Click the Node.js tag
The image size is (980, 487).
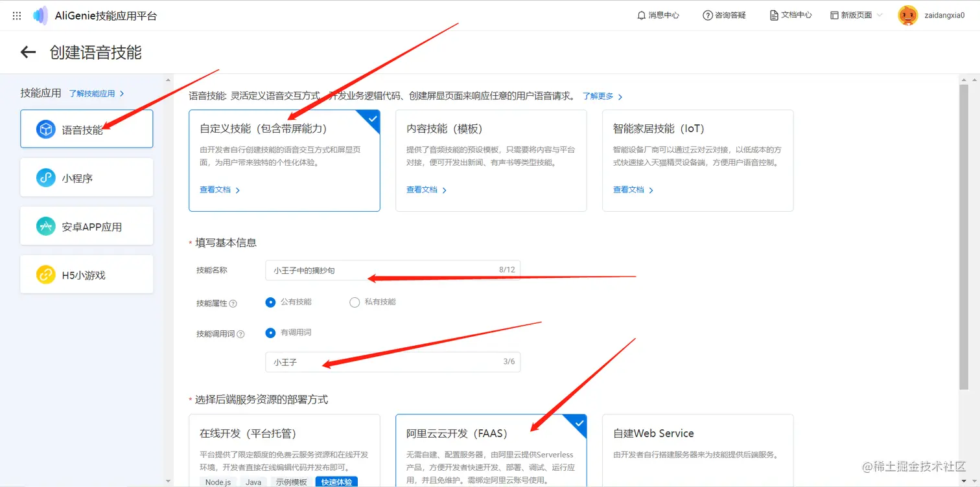click(218, 482)
